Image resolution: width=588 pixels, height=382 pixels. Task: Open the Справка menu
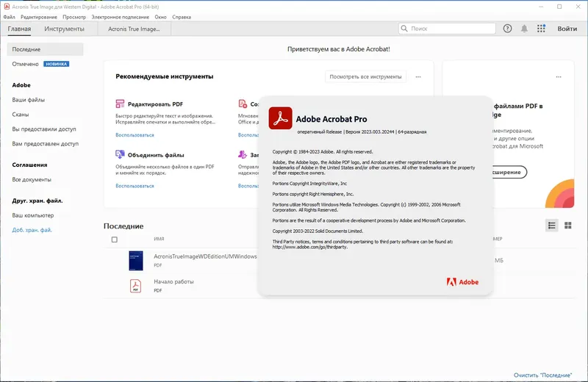(x=182, y=17)
